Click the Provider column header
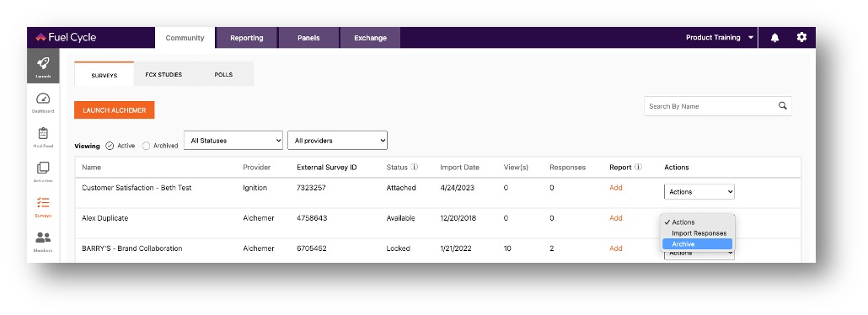The image size is (868, 315). tap(257, 168)
